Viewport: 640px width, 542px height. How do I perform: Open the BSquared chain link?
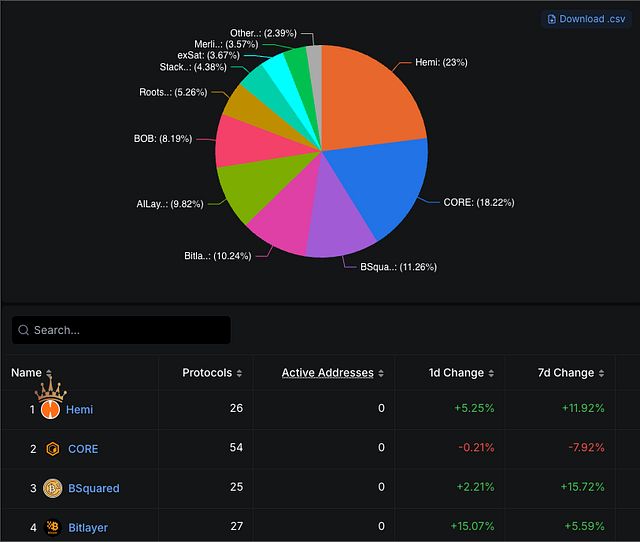pyautogui.click(x=94, y=488)
